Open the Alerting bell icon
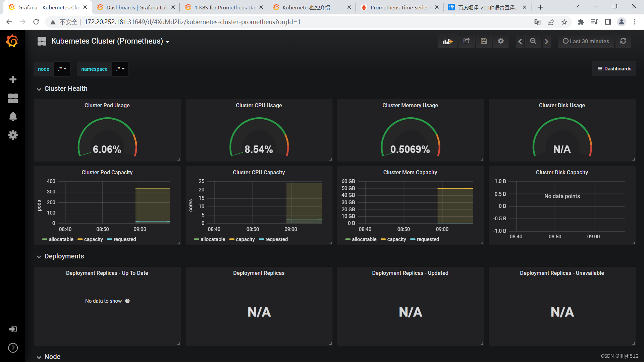 tap(13, 117)
